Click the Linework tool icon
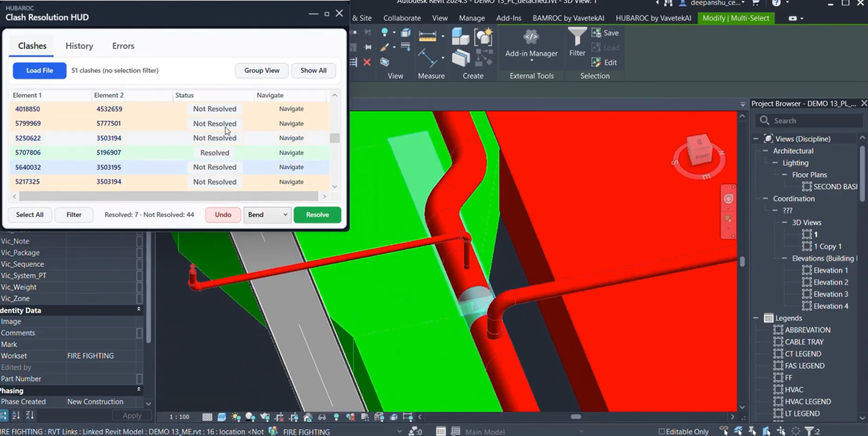 pyautogui.click(x=406, y=47)
